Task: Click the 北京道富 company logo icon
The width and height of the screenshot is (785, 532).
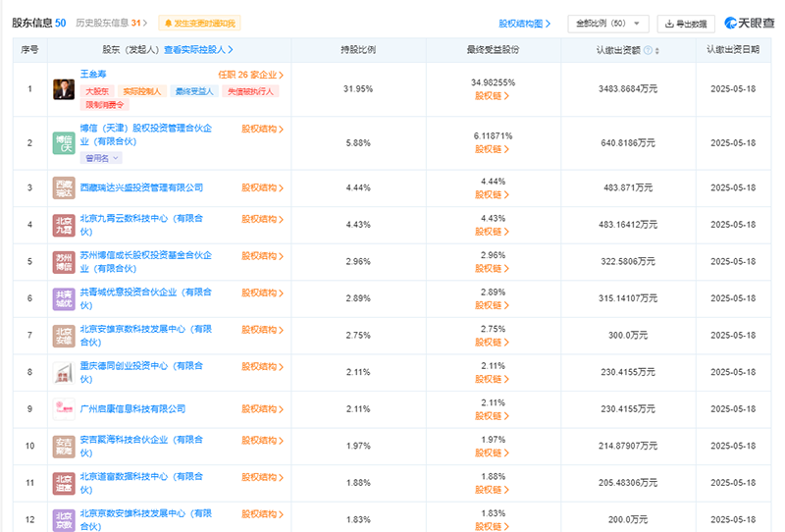Action: coord(64,483)
